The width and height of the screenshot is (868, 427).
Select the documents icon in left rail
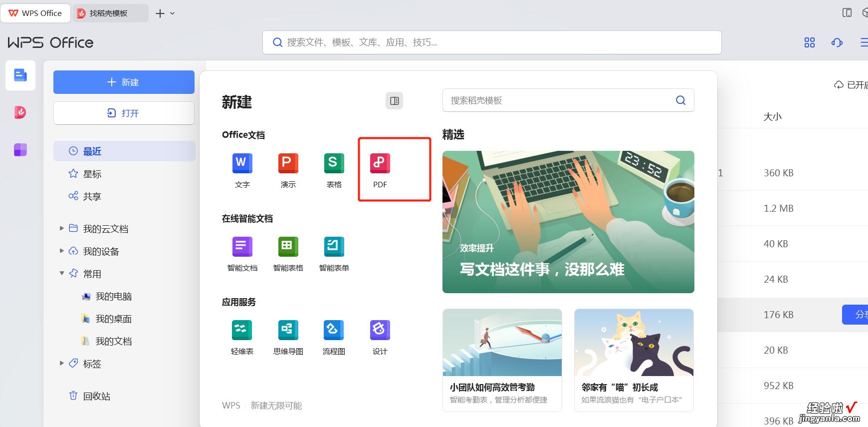tap(20, 75)
